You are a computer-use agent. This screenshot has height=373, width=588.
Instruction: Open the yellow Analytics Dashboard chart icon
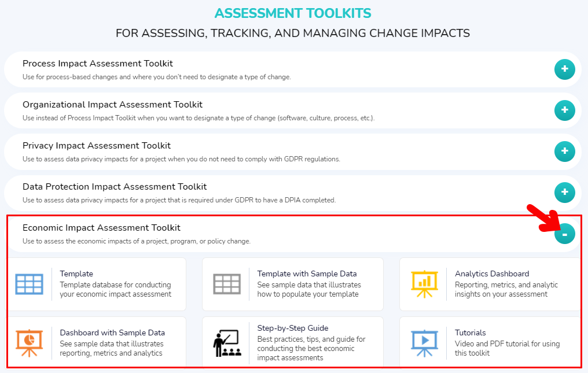click(x=424, y=284)
